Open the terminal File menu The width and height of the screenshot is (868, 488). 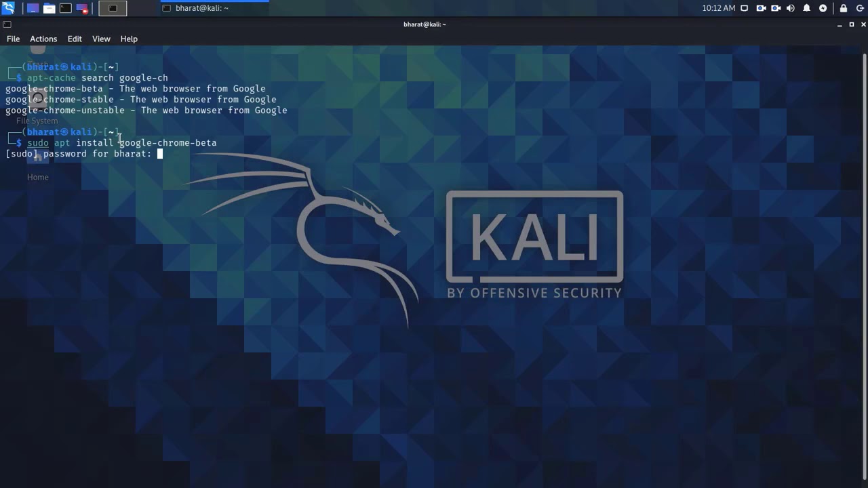13,39
